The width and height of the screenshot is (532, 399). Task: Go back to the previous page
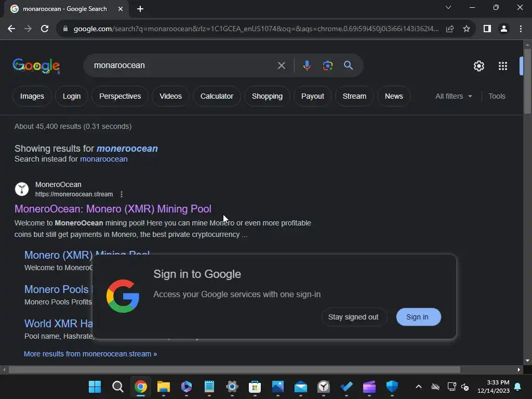(x=11, y=29)
